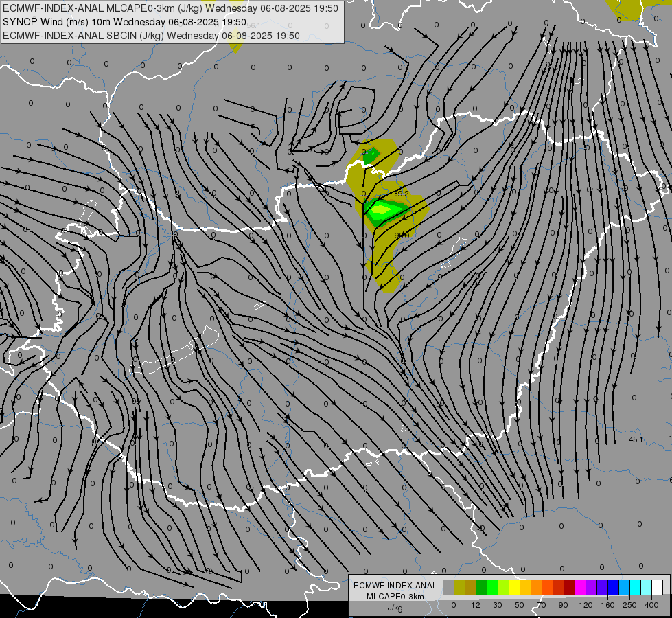Click the legend scale value 160
The image size is (672, 618).
coord(607,605)
